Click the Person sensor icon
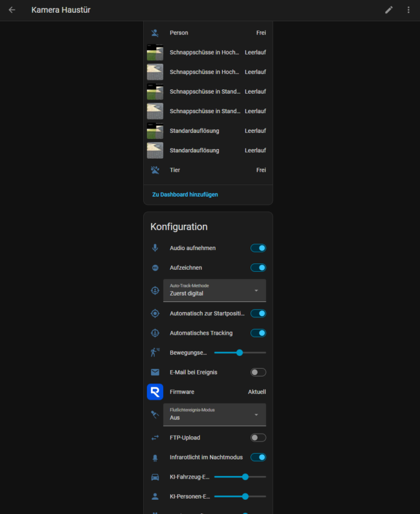This screenshot has height=514, width=420. (x=155, y=33)
